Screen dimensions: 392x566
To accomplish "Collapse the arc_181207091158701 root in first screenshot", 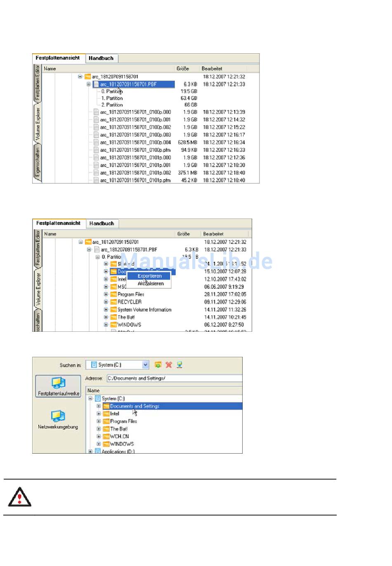I will click(80, 76).
